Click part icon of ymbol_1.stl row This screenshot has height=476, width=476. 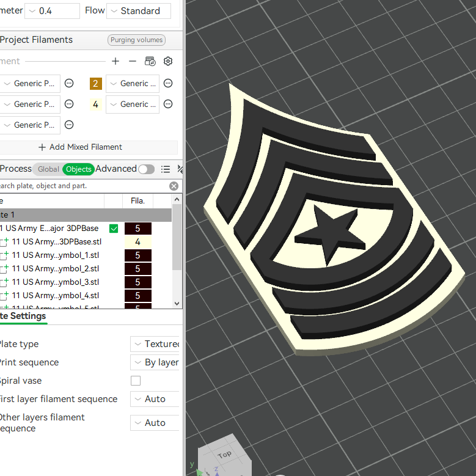coord(4,255)
